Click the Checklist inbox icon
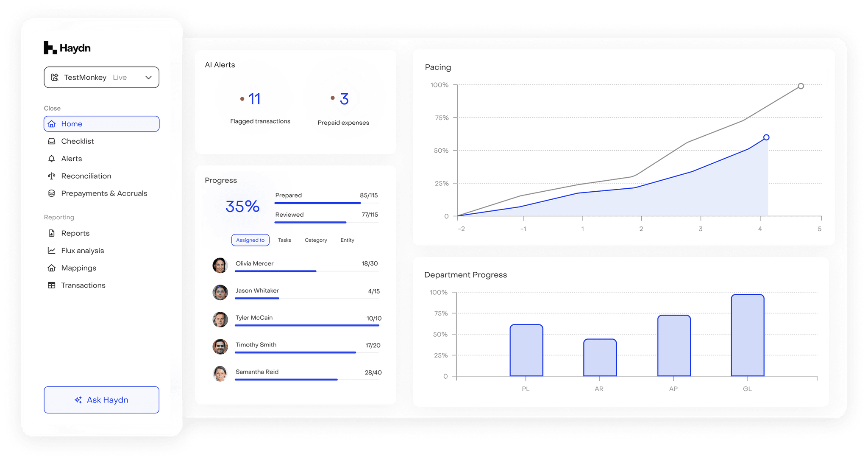This screenshot has height=461, width=868. [52, 141]
